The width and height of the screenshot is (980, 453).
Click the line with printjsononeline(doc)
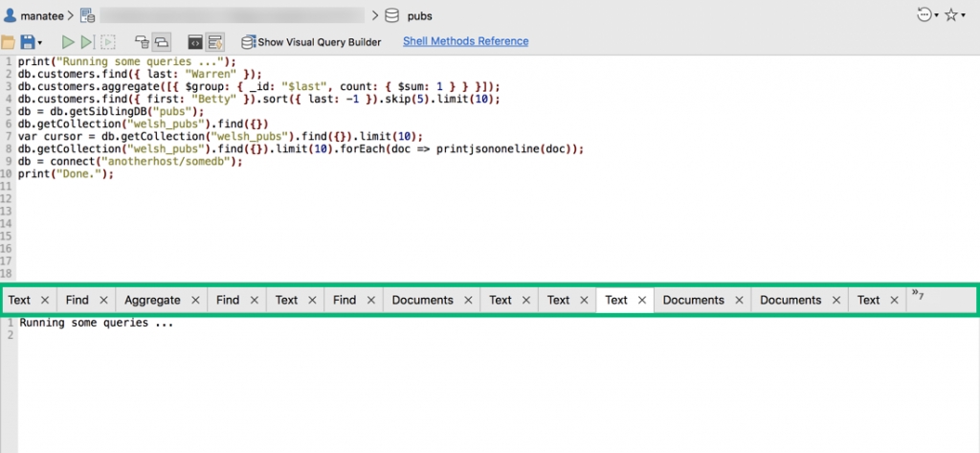tap(301, 148)
